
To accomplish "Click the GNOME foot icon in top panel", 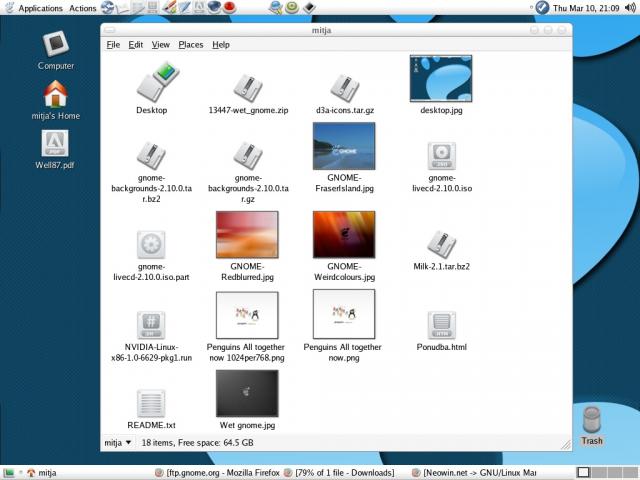I will (9, 7).
